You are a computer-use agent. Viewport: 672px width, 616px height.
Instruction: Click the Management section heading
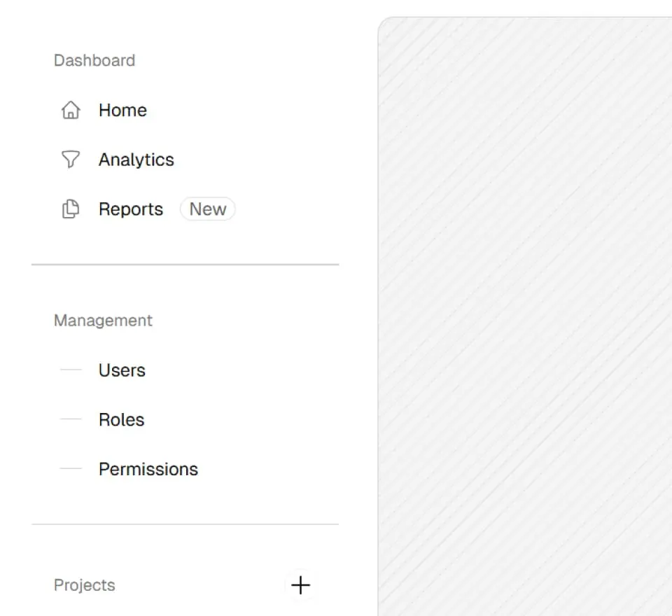point(103,321)
